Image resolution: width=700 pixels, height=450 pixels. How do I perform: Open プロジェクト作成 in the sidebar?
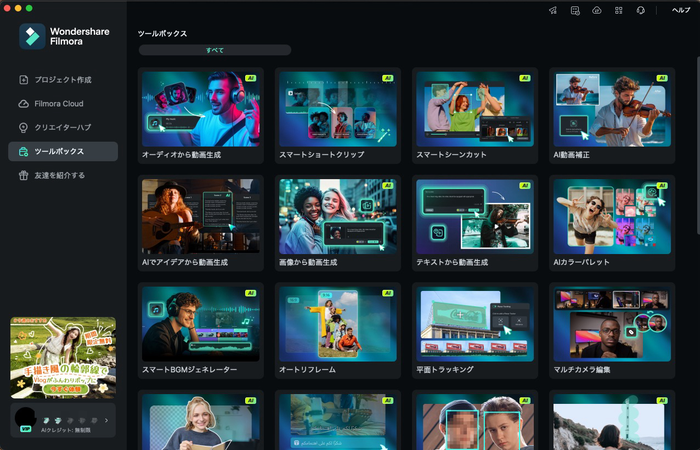(x=62, y=79)
